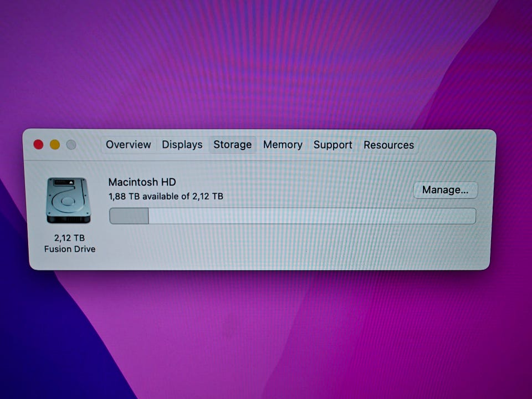Open the Displays tab
The width and height of the screenshot is (532, 399).
182,145
